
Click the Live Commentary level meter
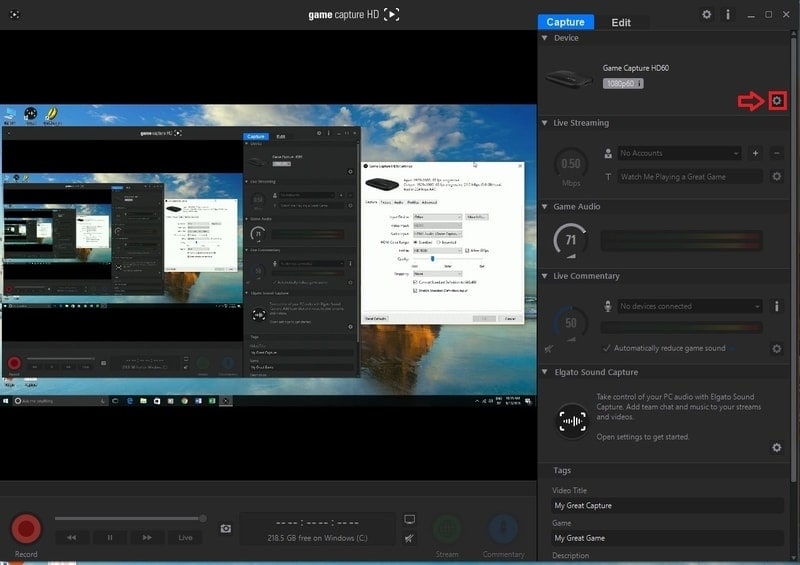[x=682, y=327]
